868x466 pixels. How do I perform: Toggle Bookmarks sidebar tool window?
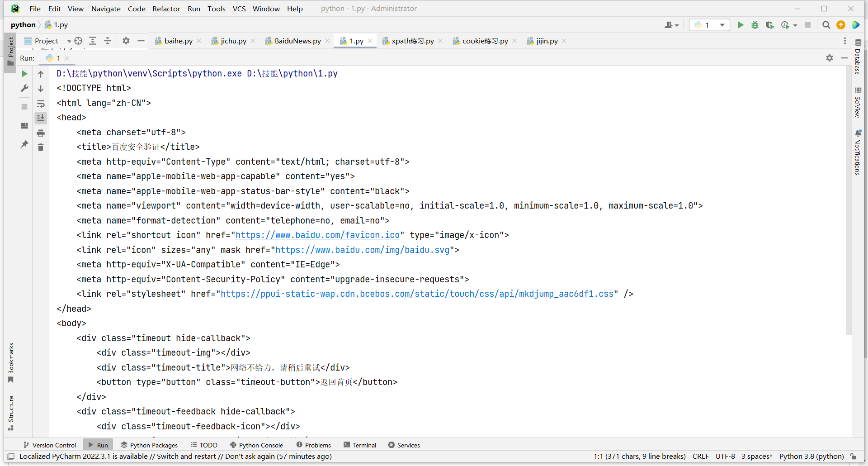10,363
